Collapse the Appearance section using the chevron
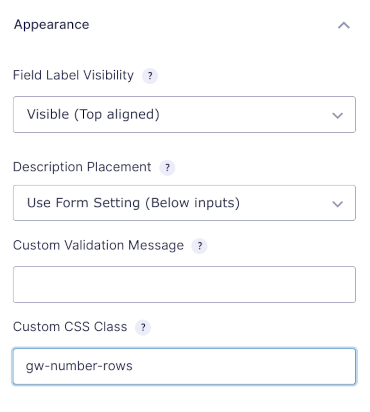This screenshot has width=370, height=412. pyautogui.click(x=344, y=25)
